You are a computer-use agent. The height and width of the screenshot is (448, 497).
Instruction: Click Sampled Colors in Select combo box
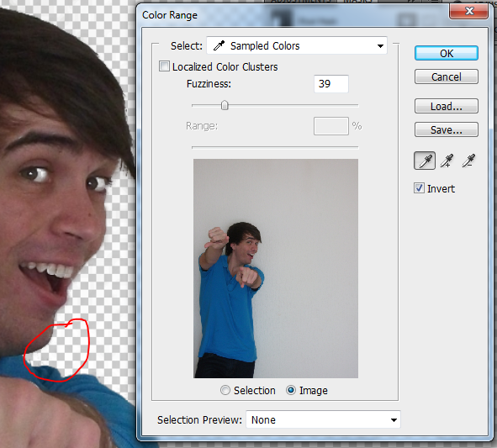click(265, 46)
